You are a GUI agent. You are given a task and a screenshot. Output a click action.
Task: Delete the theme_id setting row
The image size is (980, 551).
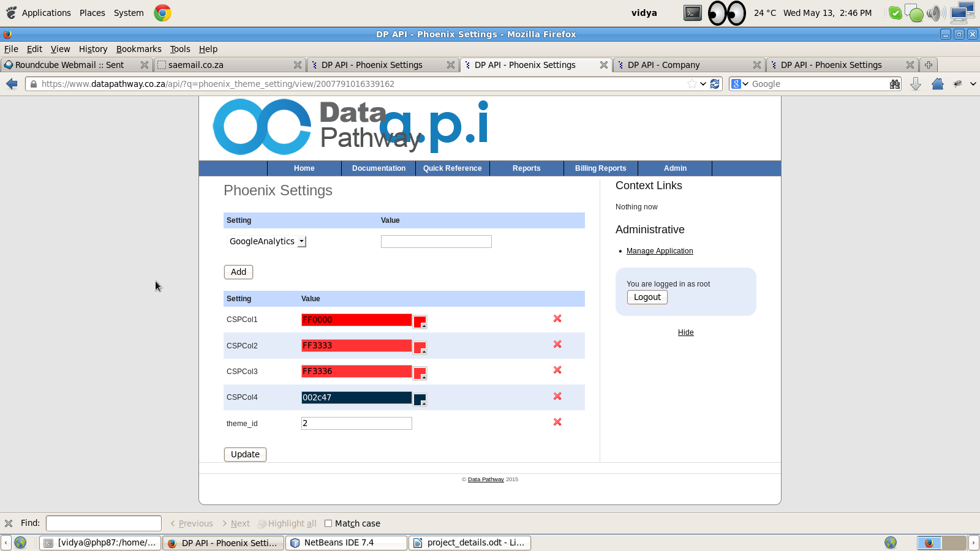click(x=557, y=422)
